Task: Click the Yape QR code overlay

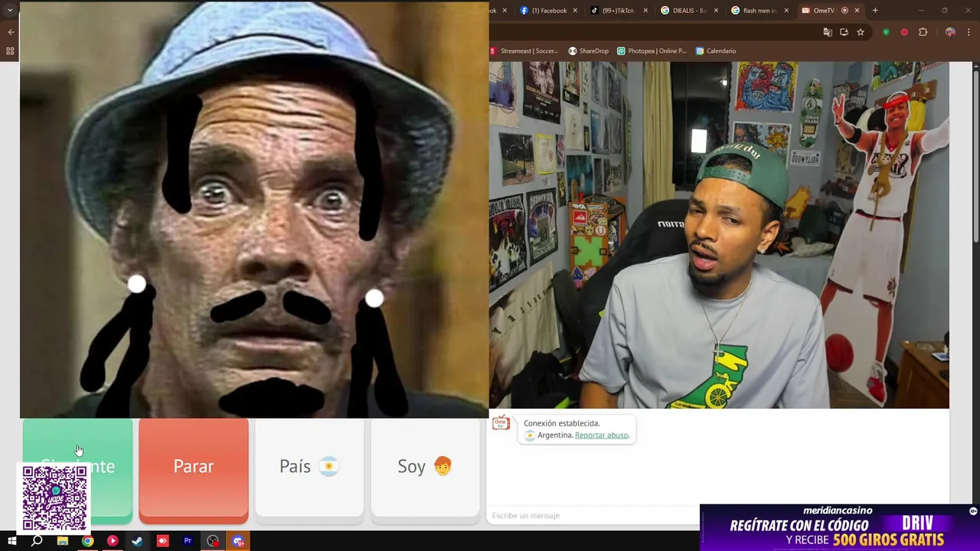Action: (54, 497)
